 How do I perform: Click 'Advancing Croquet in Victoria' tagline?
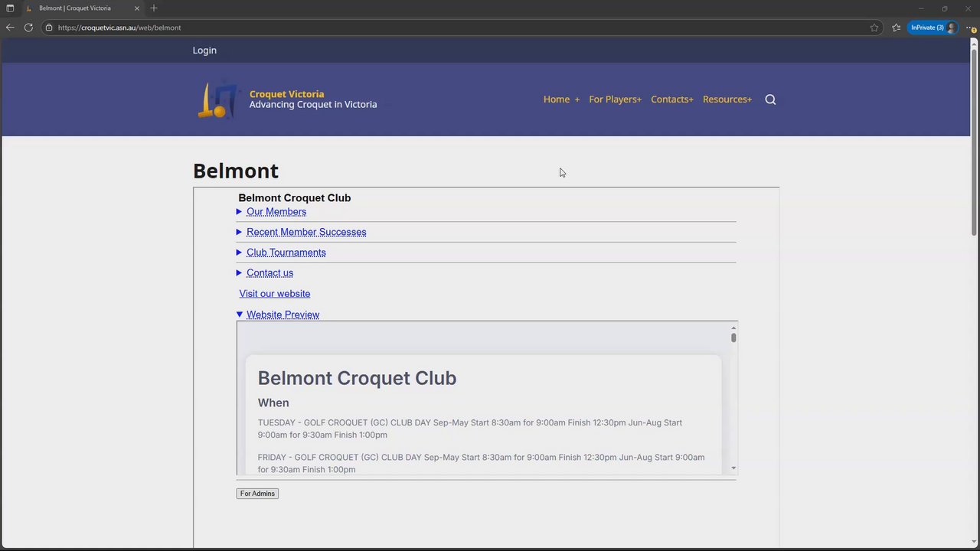pos(313,105)
